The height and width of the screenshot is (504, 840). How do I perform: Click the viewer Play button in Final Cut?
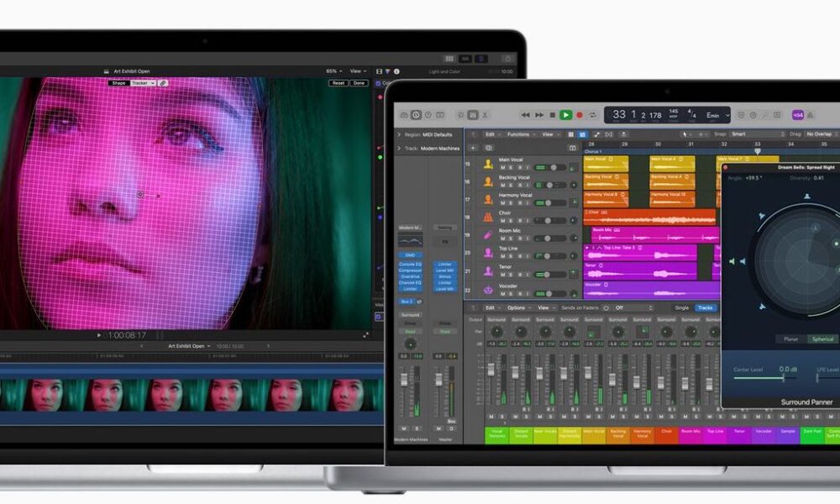coord(98,335)
